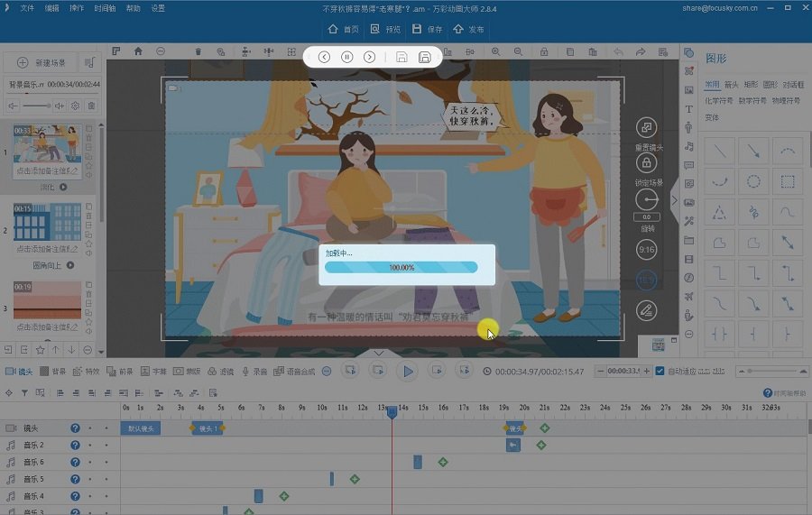Collapse the canvas with bottom chevron
Viewport: 812px width, 515px height.
[379, 353]
